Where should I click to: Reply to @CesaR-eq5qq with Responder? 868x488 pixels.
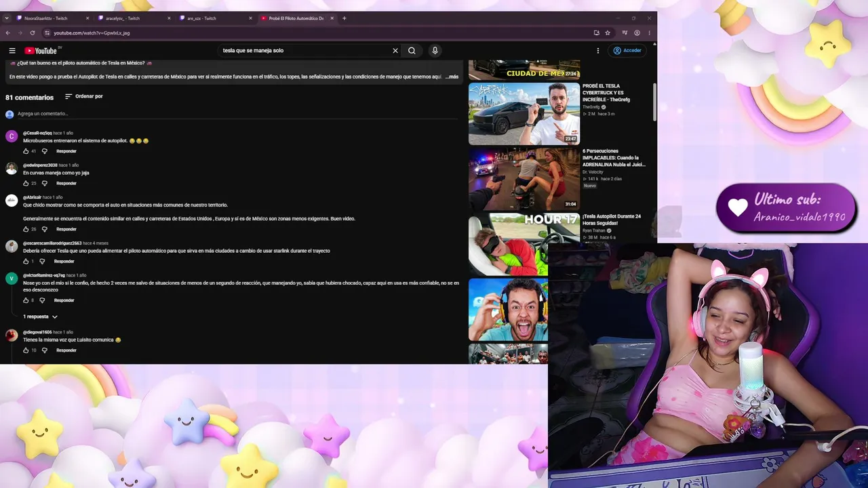pos(66,151)
